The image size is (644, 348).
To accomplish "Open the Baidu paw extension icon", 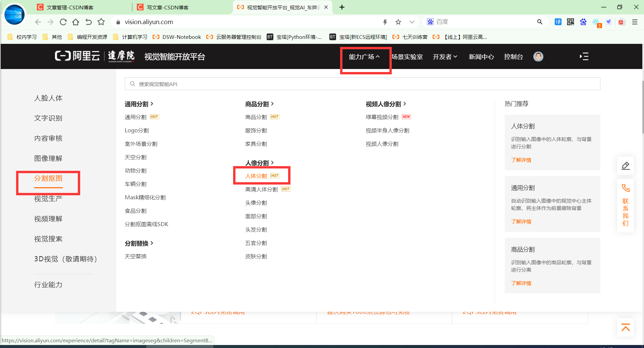I will pos(583,22).
